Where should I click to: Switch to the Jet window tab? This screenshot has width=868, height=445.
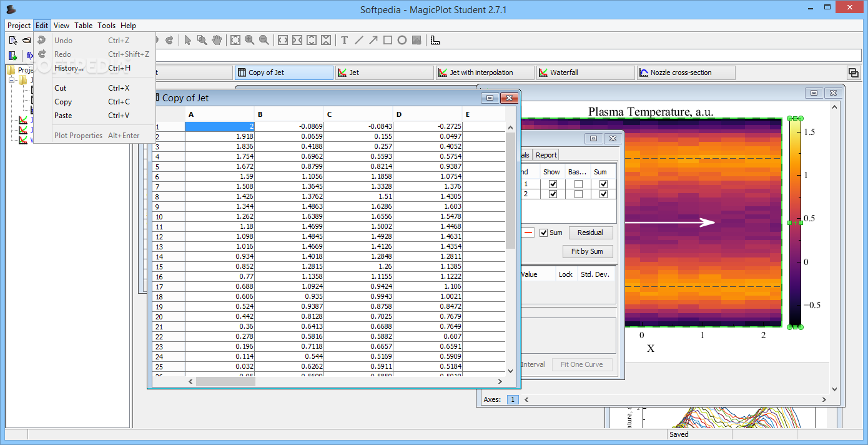384,72
